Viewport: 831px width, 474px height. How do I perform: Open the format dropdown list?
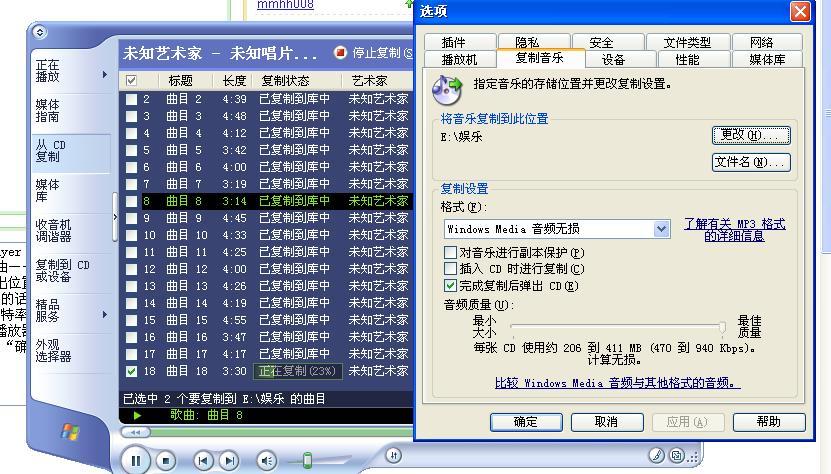click(661, 229)
